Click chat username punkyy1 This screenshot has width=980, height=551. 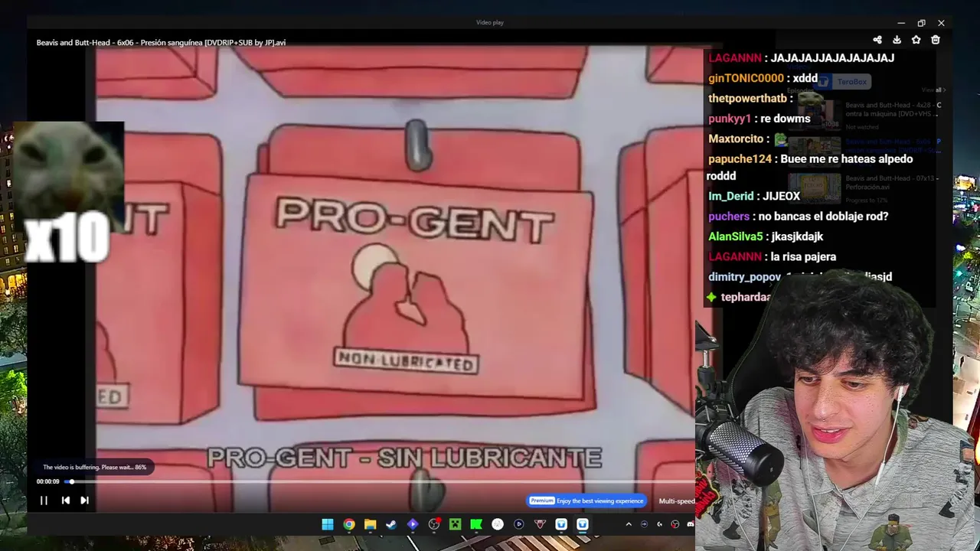coord(730,119)
